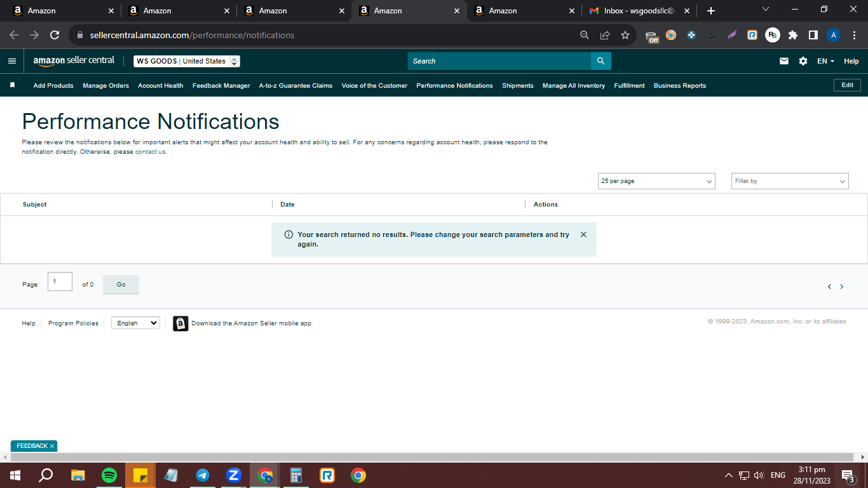868x488 pixels.
Task: Open the EN language dropdown
Action: [825, 61]
